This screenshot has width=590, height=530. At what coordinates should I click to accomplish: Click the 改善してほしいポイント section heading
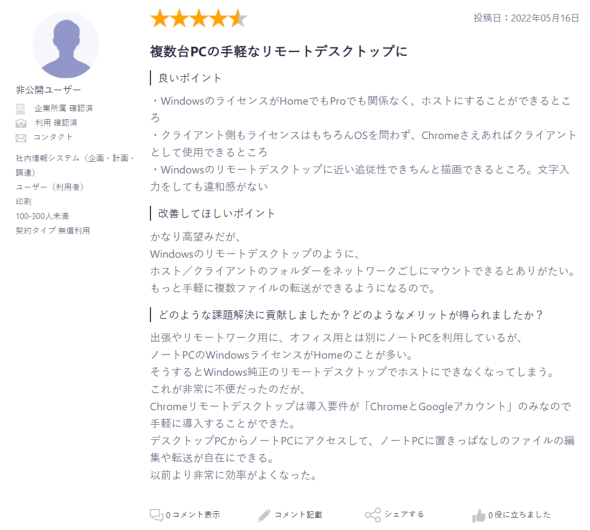tap(216, 214)
